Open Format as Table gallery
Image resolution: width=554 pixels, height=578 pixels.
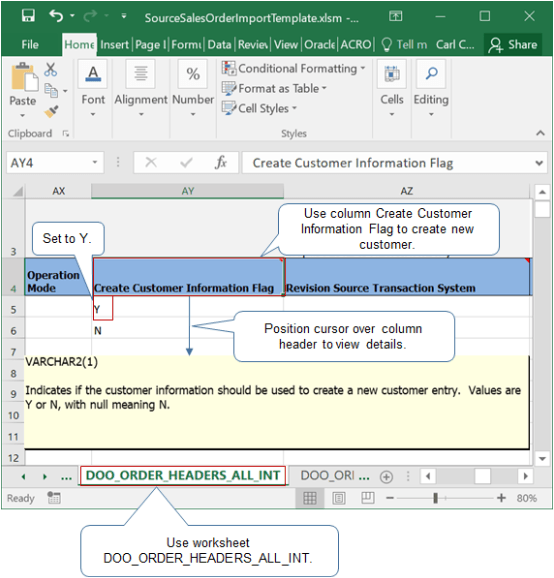(x=274, y=88)
